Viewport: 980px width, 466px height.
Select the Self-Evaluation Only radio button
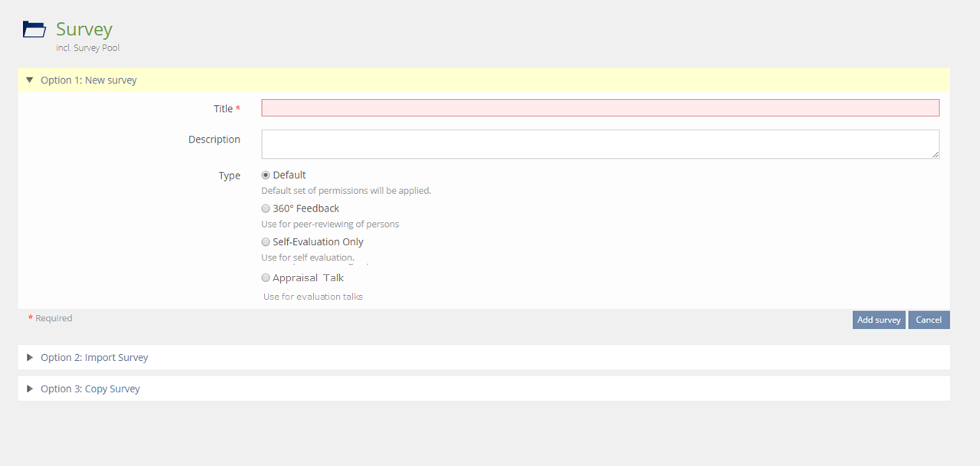coord(266,242)
